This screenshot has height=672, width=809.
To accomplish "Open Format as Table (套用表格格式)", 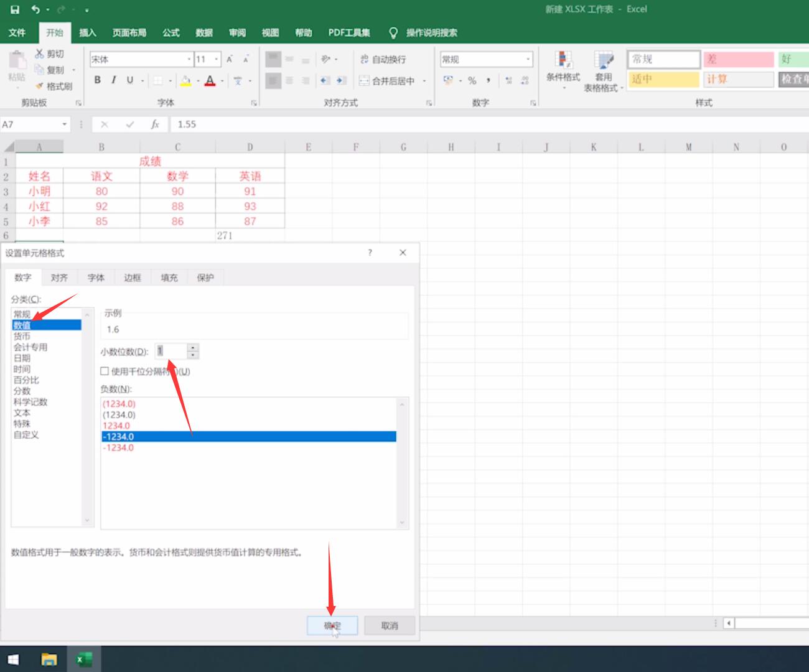I will (603, 72).
